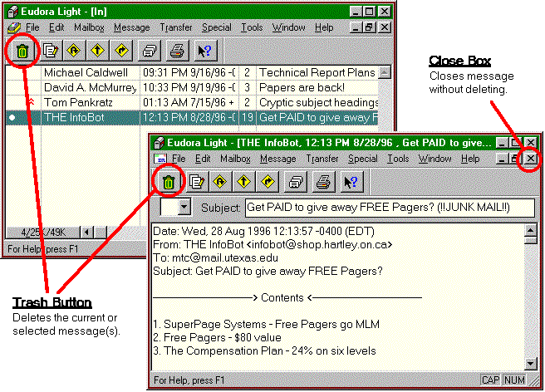The width and height of the screenshot is (545, 392).
Task: Click the To: mtc@mail.utexas.edu line
Action: click(215, 257)
